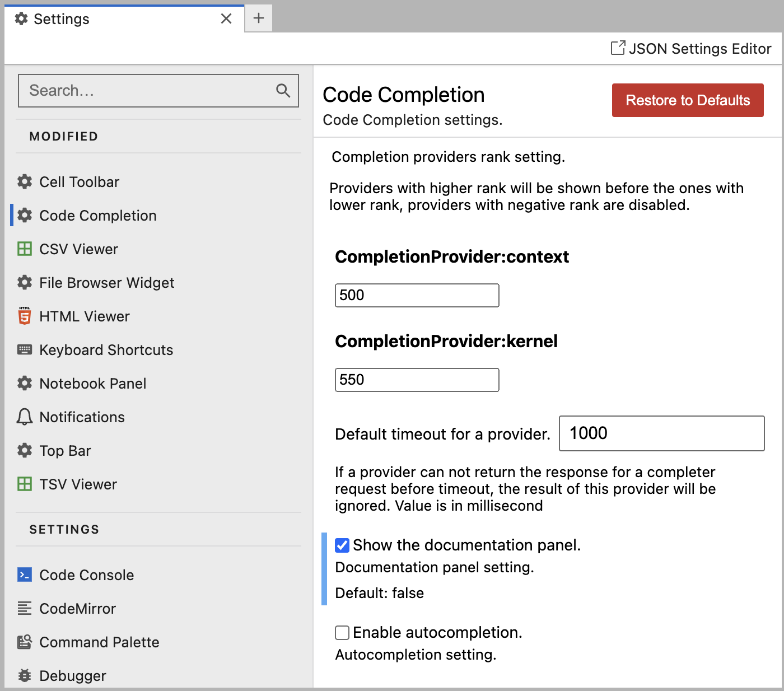Click the Code Console terminal icon

pyautogui.click(x=25, y=575)
